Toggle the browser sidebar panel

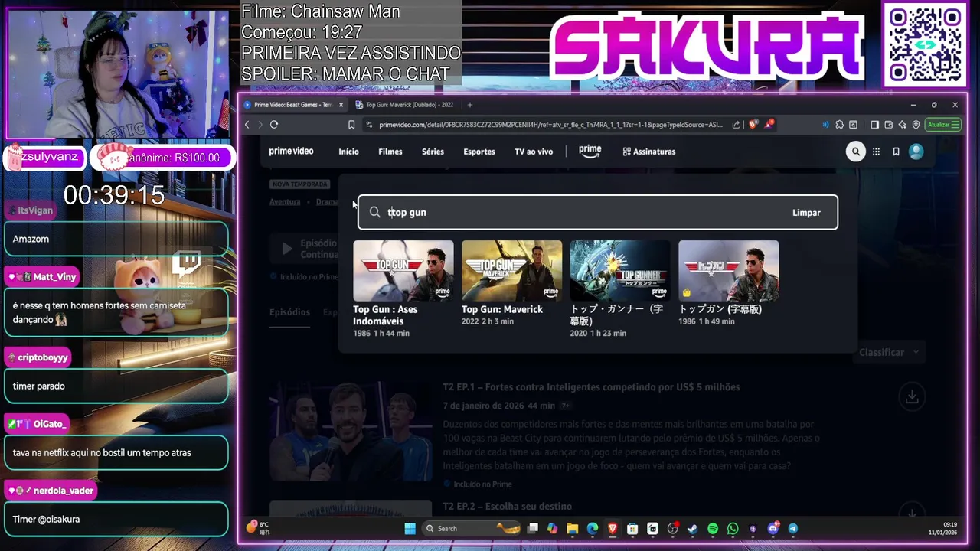tap(874, 125)
